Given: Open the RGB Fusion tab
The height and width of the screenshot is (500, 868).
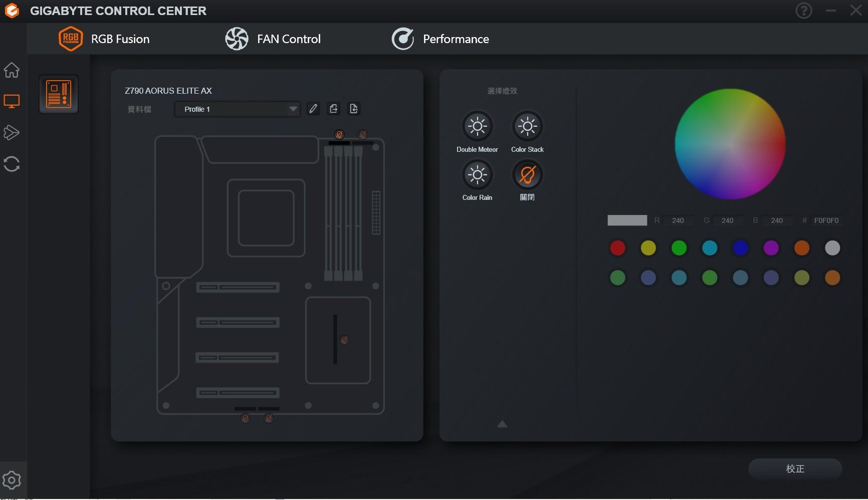Looking at the screenshot, I should pos(104,39).
